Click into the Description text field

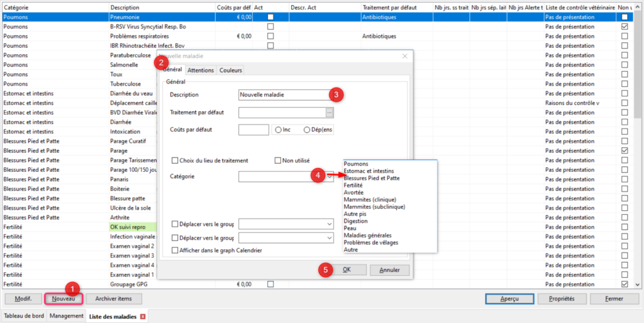(x=284, y=95)
